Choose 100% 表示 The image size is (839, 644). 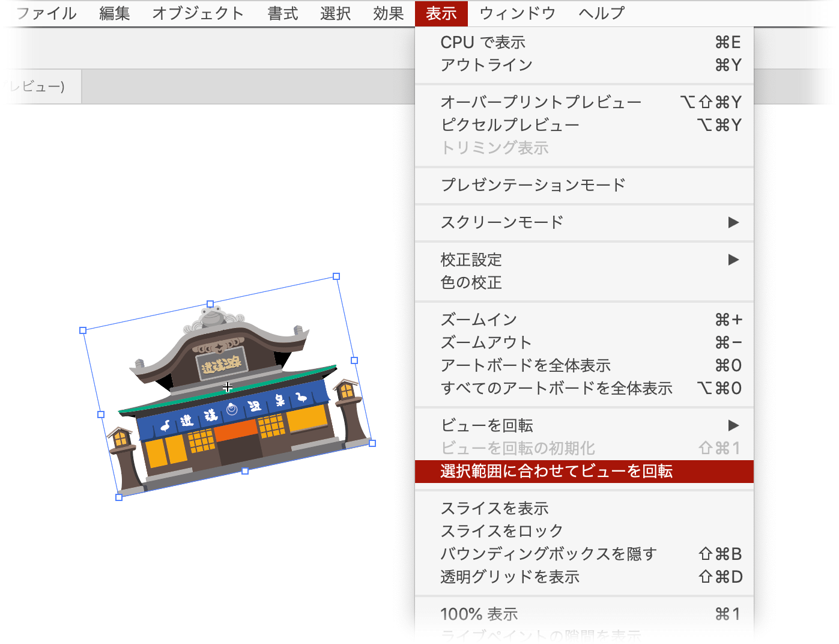pos(584,614)
